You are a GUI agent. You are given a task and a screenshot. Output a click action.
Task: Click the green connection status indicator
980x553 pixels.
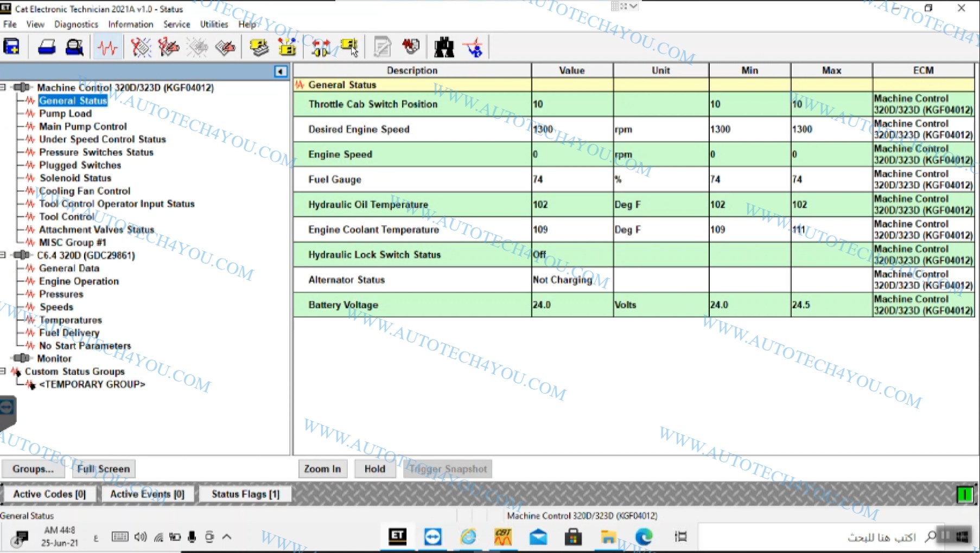pyautogui.click(x=964, y=494)
